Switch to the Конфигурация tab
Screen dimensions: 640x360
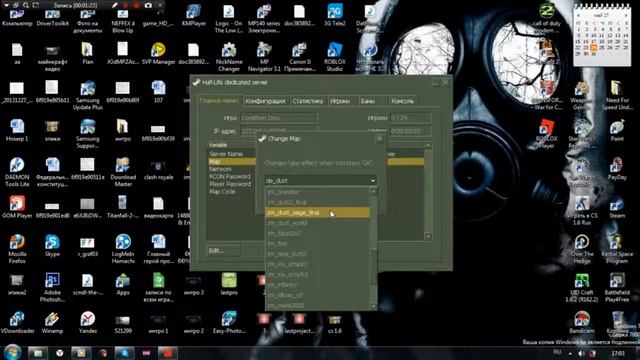click(x=265, y=101)
